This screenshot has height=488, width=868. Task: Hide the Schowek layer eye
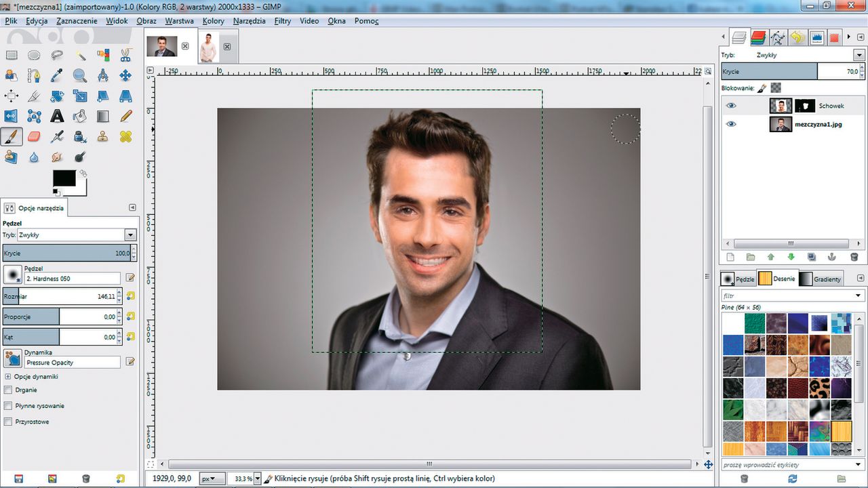[731, 106]
